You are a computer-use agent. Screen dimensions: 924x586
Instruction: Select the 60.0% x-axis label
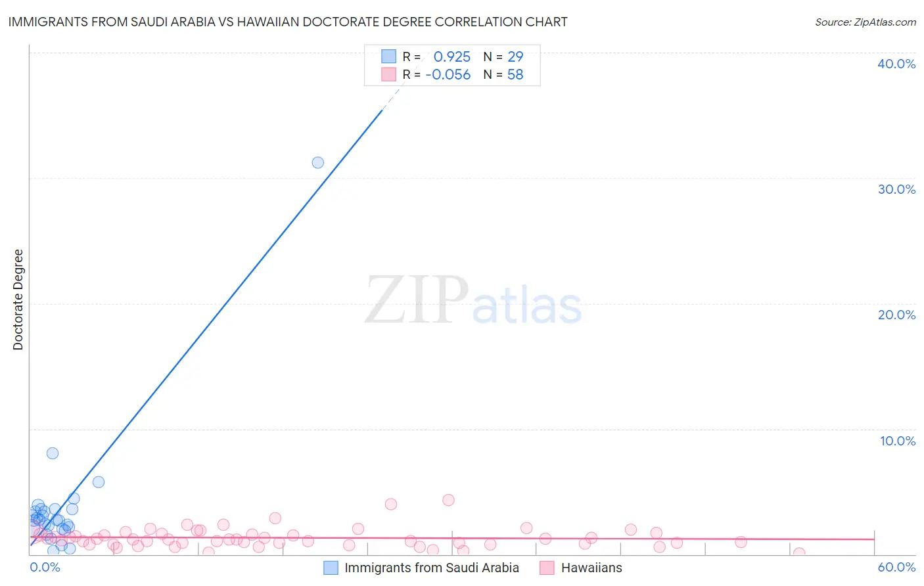click(896, 567)
